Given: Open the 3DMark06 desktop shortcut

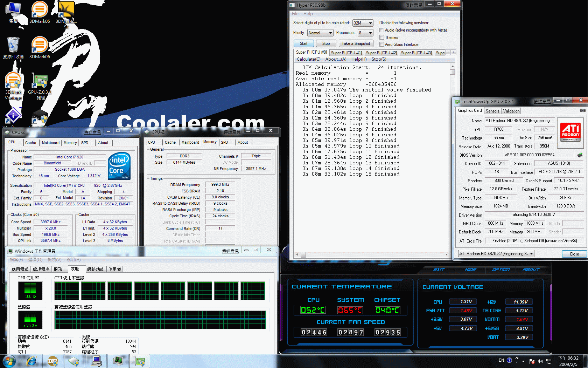Looking at the screenshot, I should pyautogui.click(x=40, y=48).
